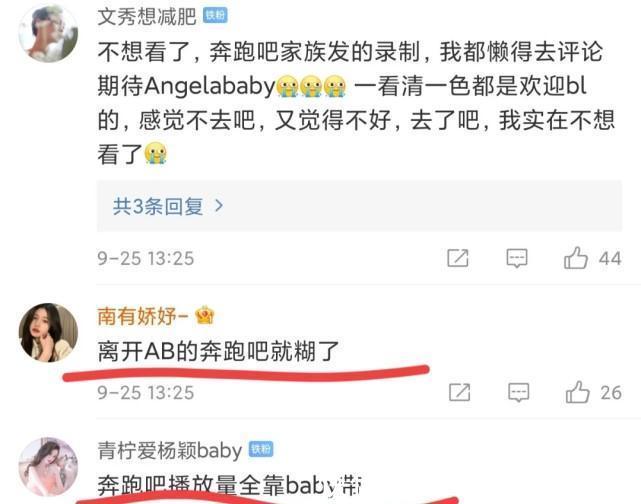The width and height of the screenshot is (641, 504).
Task: Tap comment text 离开AB的奔跑吧就糊了
Action: tap(219, 351)
